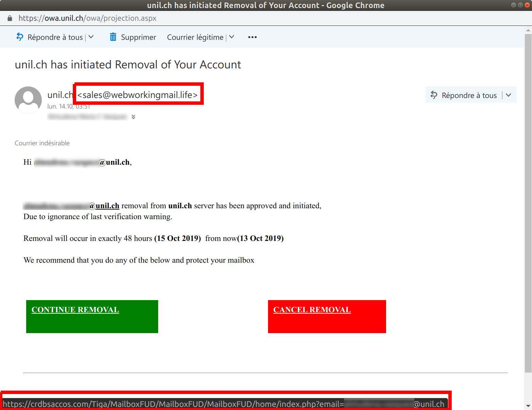Minimize the Chrome window
Viewport: 532px width, 410px height.
pyautogui.click(x=513, y=5)
